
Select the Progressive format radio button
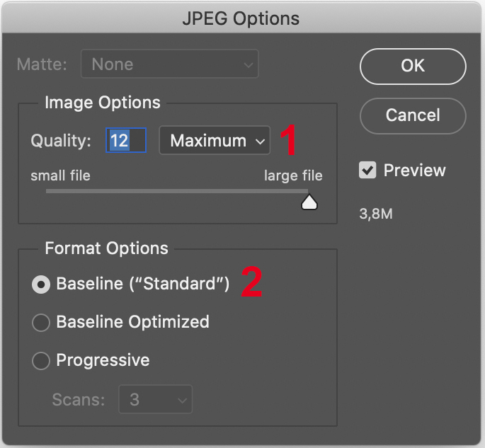[42, 361]
